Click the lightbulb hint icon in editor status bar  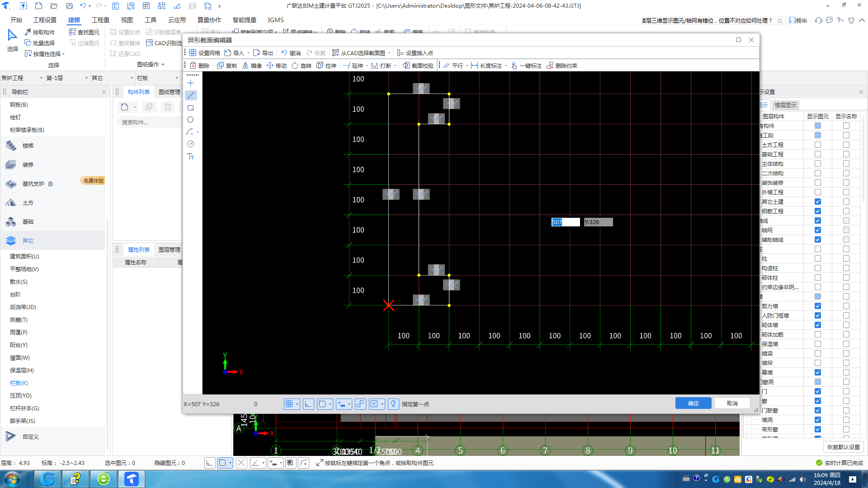[x=393, y=404]
